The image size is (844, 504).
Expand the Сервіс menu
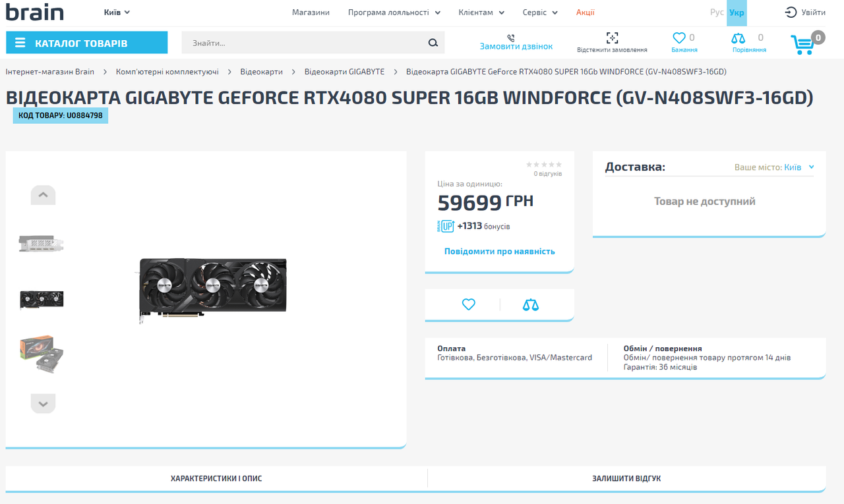click(540, 12)
